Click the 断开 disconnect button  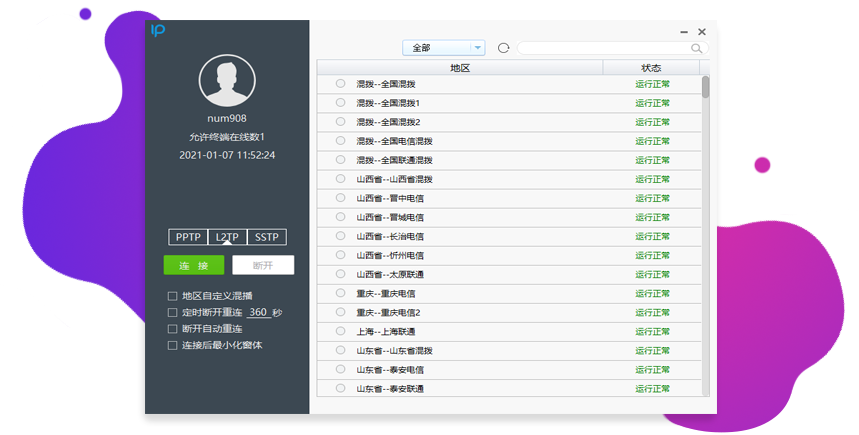coord(263,266)
